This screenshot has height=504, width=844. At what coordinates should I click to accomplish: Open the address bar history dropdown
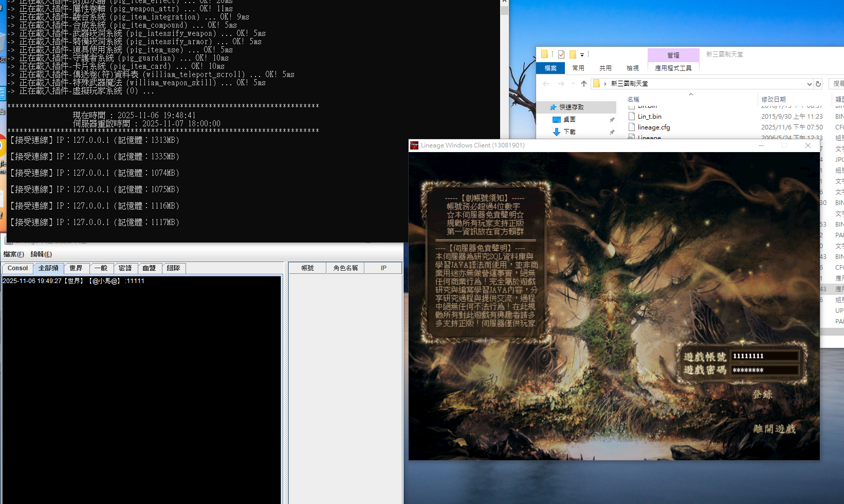point(809,84)
